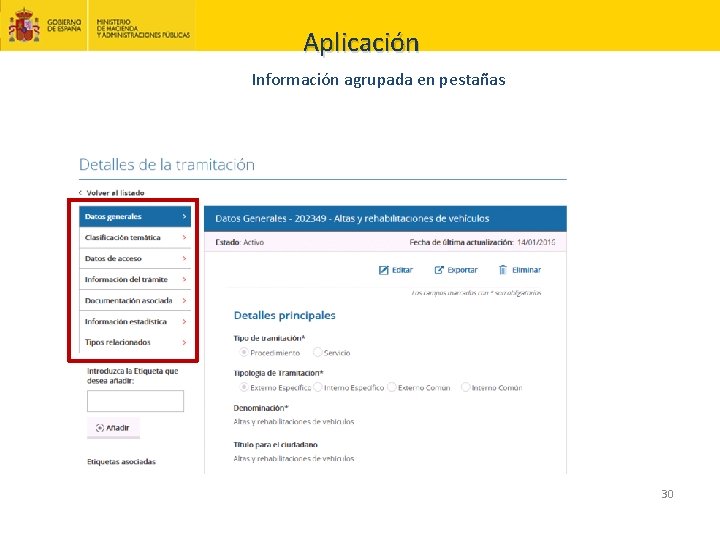Open the Información estadística tab
The width and height of the screenshot is (720, 540).
click(135, 321)
